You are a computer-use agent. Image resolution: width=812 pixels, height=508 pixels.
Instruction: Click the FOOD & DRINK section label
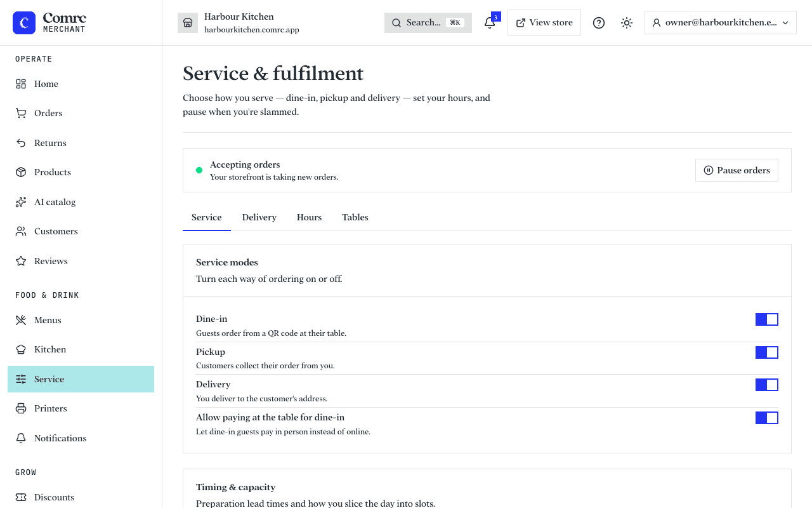(x=47, y=295)
